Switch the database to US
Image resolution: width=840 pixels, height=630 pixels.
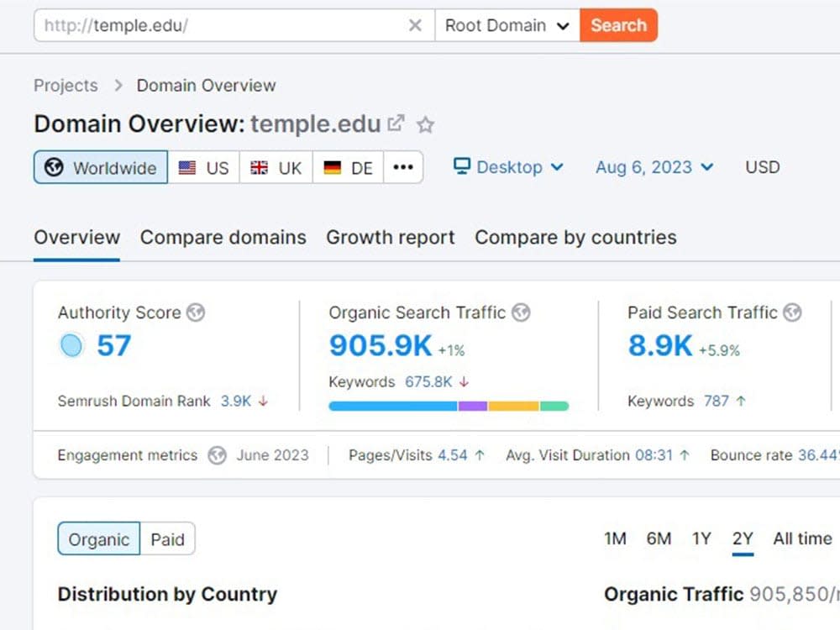(x=203, y=167)
